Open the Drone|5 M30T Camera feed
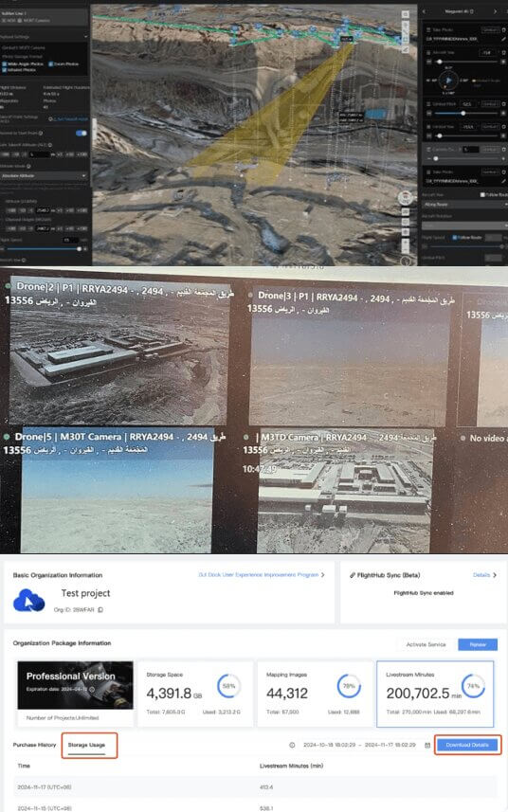Image resolution: width=508 pixels, height=812 pixels. 116,489
